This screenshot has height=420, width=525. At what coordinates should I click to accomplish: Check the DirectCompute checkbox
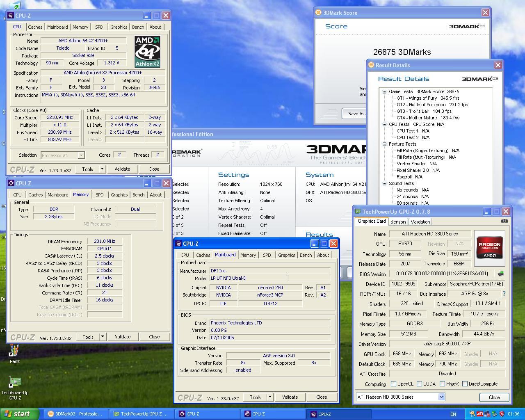click(465, 384)
